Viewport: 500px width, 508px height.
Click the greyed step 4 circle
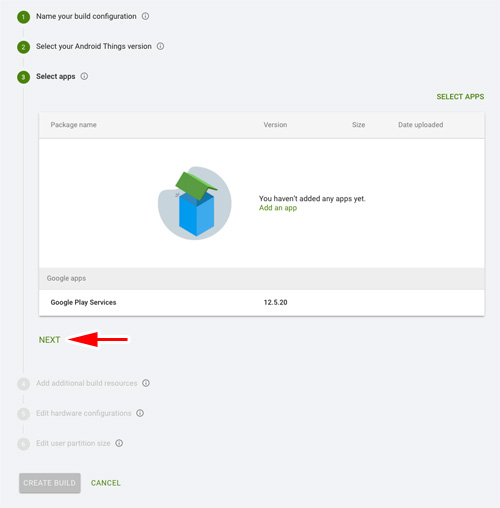tap(23, 384)
